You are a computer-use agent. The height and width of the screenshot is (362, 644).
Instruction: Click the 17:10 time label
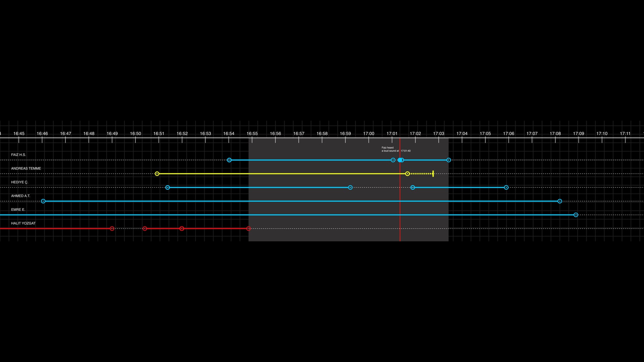(602, 133)
